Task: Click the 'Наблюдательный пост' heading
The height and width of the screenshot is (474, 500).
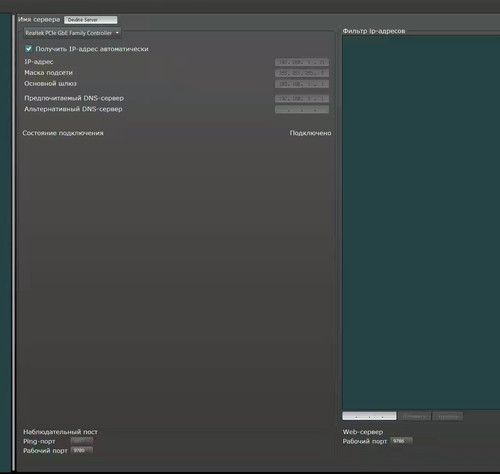Action: [x=60, y=432]
